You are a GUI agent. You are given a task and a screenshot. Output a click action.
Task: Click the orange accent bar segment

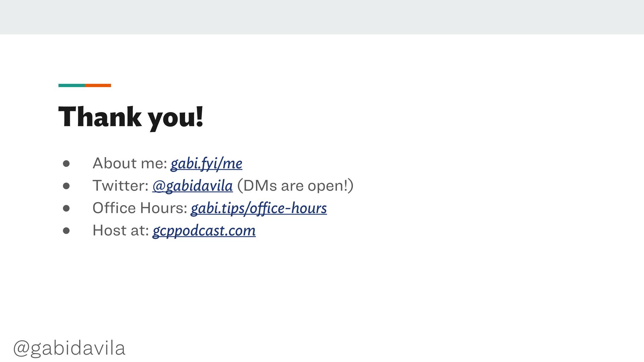98,85
